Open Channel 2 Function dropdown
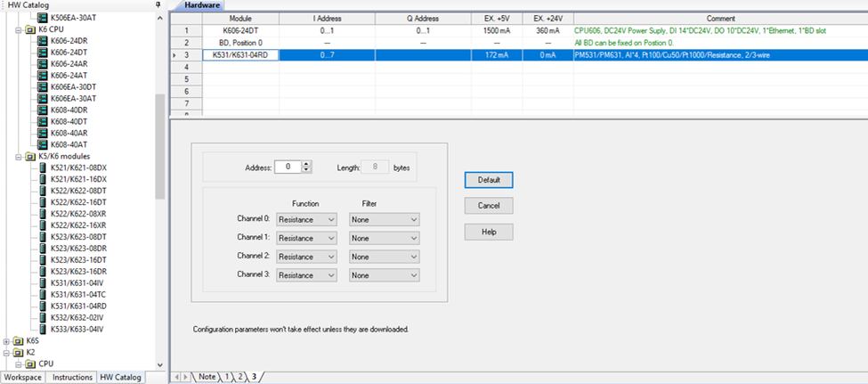The width and height of the screenshot is (868, 384). click(x=306, y=257)
